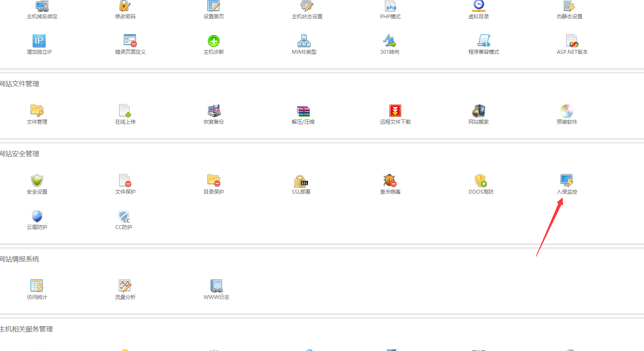Select the 恢复备份 restore backup icon
Viewport: 644px width, 351px height.
[x=213, y=111]
